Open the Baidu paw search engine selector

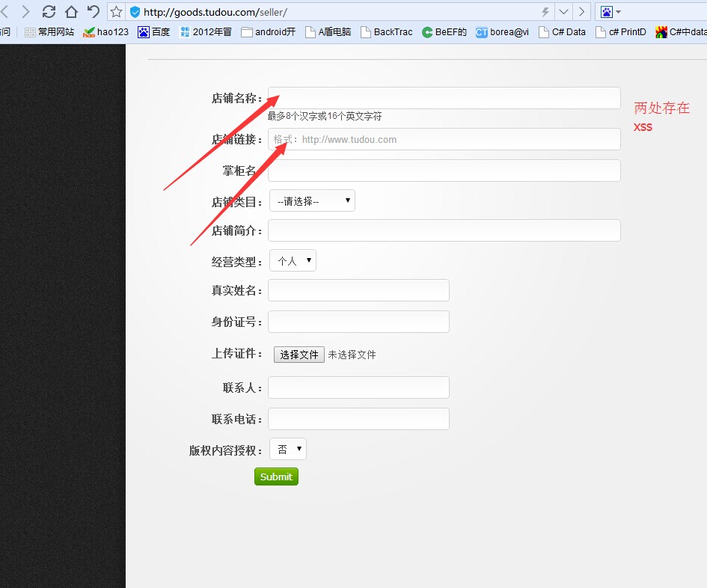611,12
